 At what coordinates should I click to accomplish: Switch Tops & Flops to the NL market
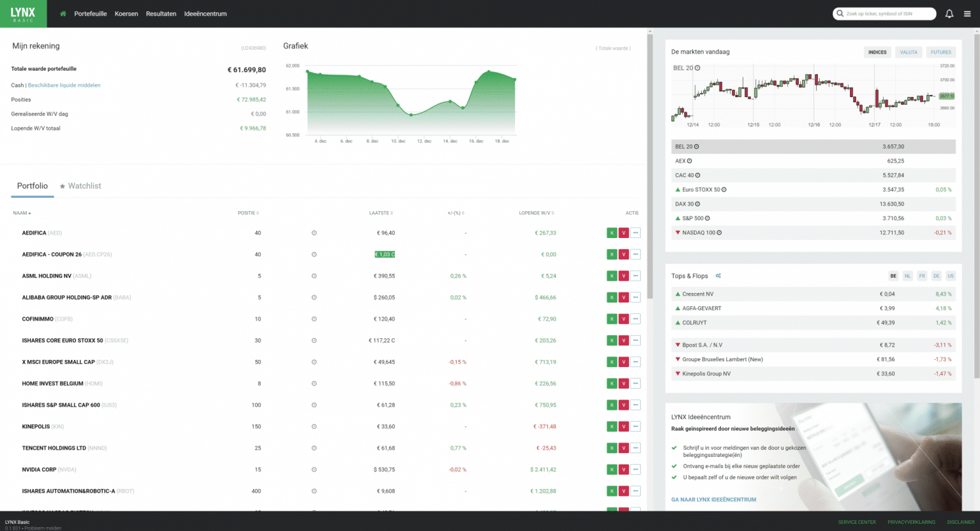(907, 276)
